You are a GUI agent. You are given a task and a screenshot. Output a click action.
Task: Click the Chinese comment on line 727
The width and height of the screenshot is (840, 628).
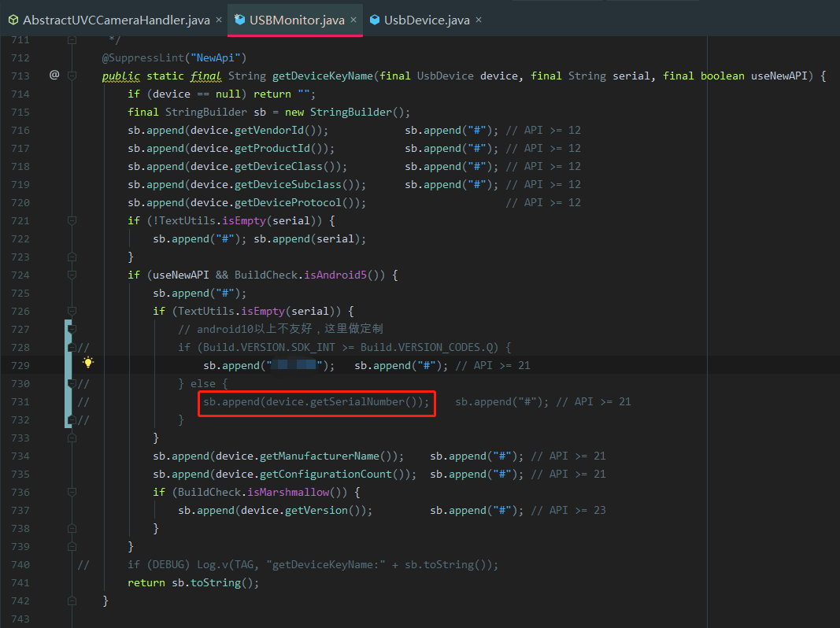[x=281, y=329]
